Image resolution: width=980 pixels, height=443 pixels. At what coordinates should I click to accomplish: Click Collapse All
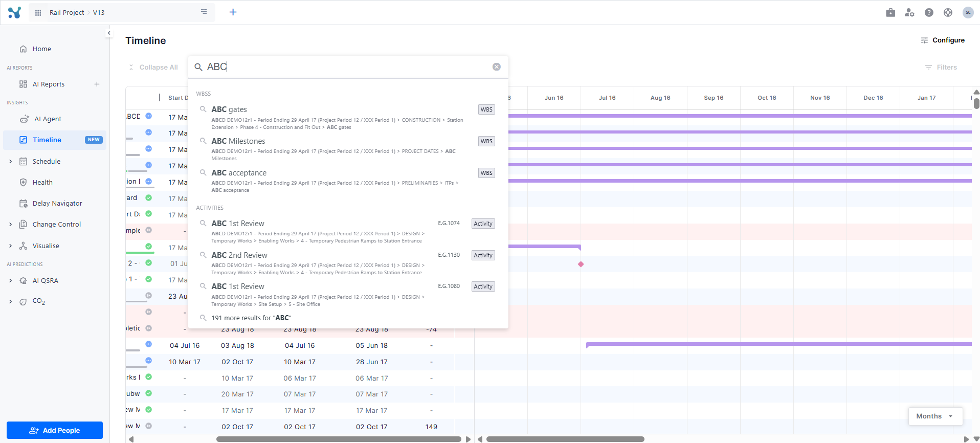[153, 67]
